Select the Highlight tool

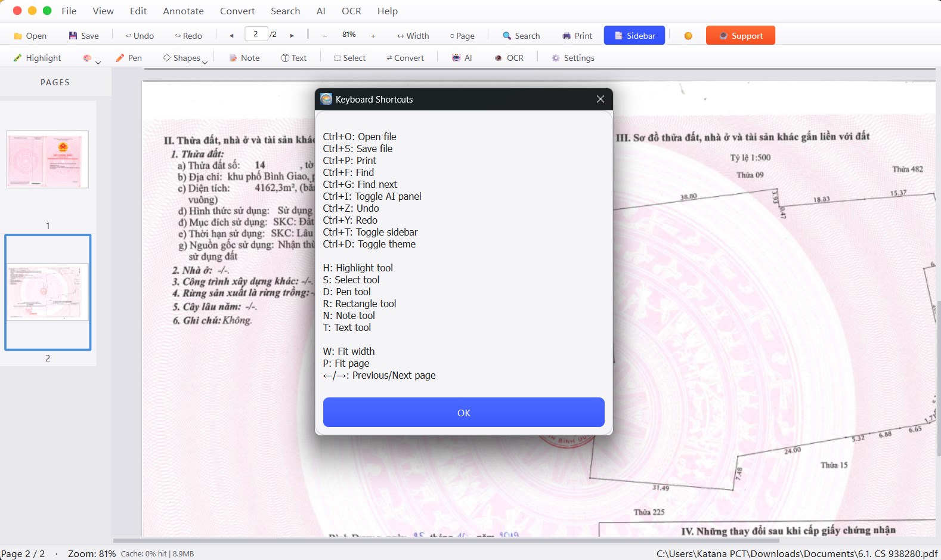point(37,58)
